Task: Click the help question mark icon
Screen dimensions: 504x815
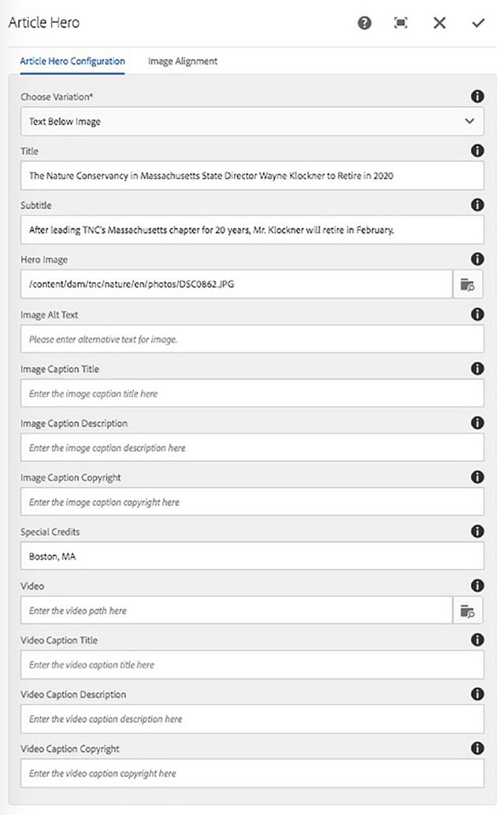Action: (x=365, y=23)
